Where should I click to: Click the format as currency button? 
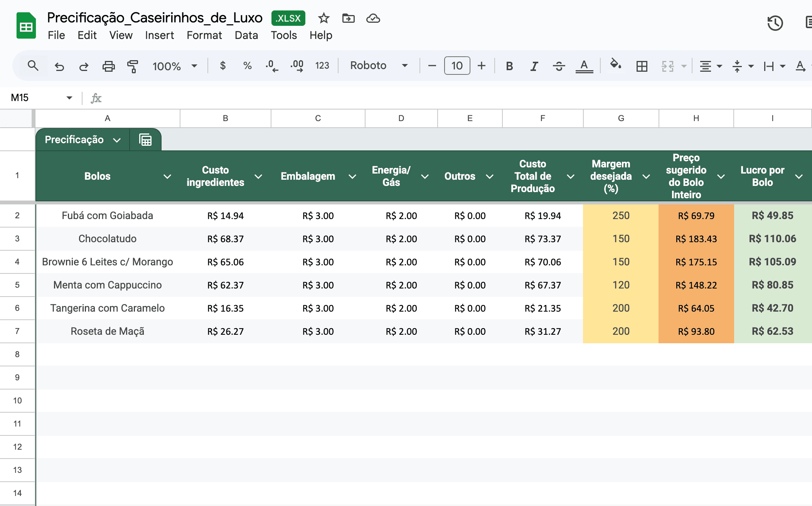pyautogui.click(x=222, y=66)
